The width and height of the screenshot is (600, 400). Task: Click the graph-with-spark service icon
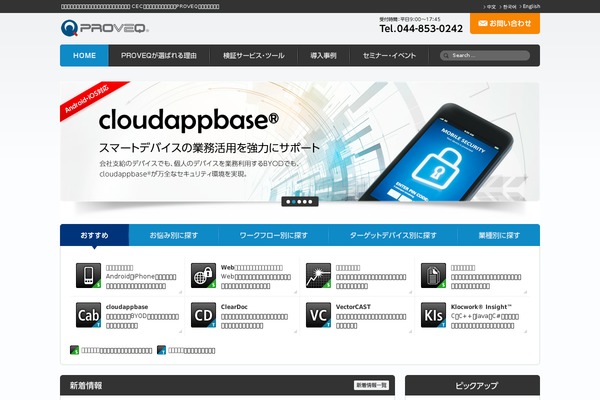[318, 276]
